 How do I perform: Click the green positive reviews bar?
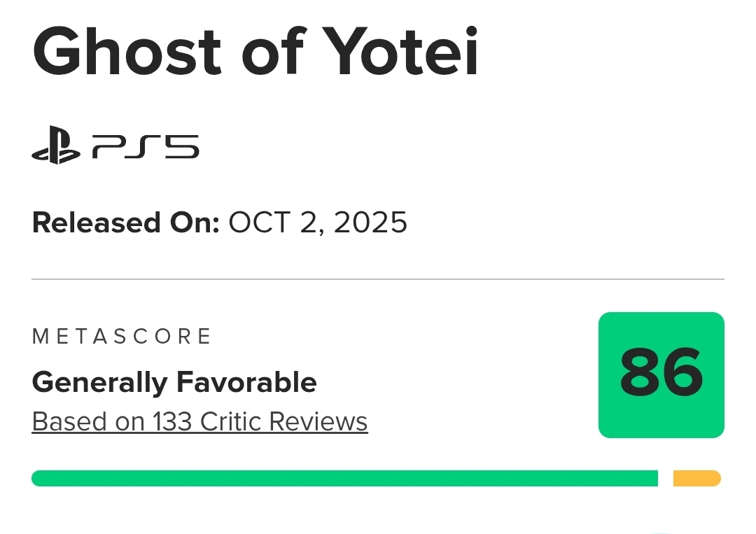point(344,478)
